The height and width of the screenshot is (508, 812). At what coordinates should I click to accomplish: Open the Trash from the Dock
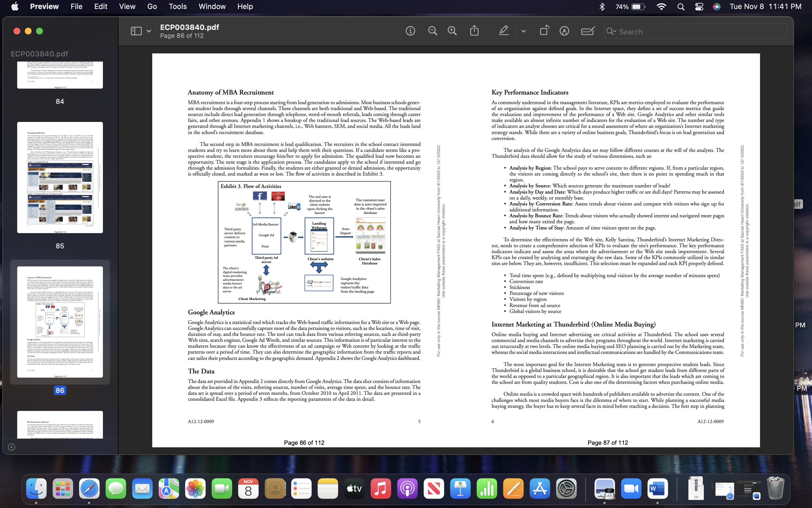(776, 489)
